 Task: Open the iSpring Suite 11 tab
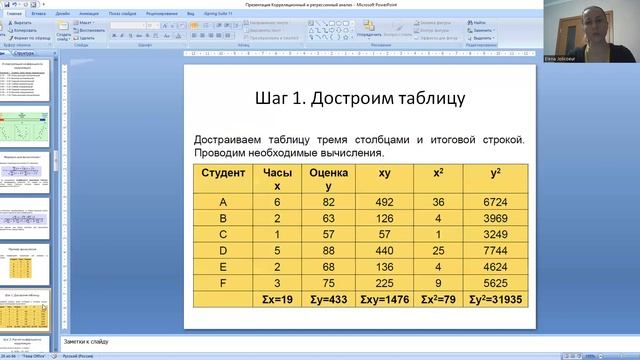[x=218, y=13]
